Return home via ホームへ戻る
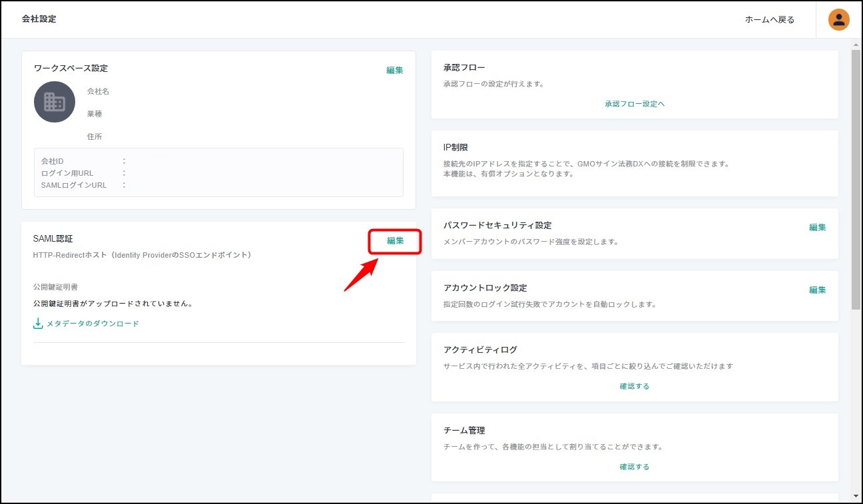863x504 pixels. [x=769, y=20]
